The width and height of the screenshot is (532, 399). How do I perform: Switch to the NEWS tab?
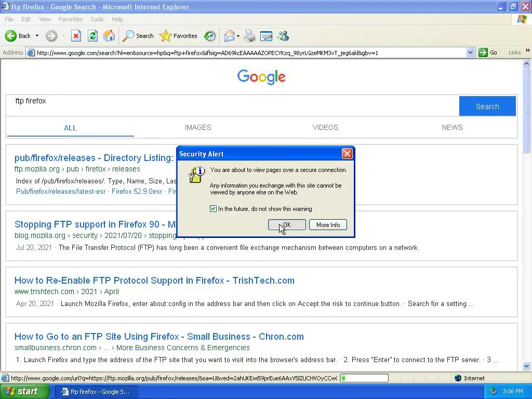[x=452, y=128]
